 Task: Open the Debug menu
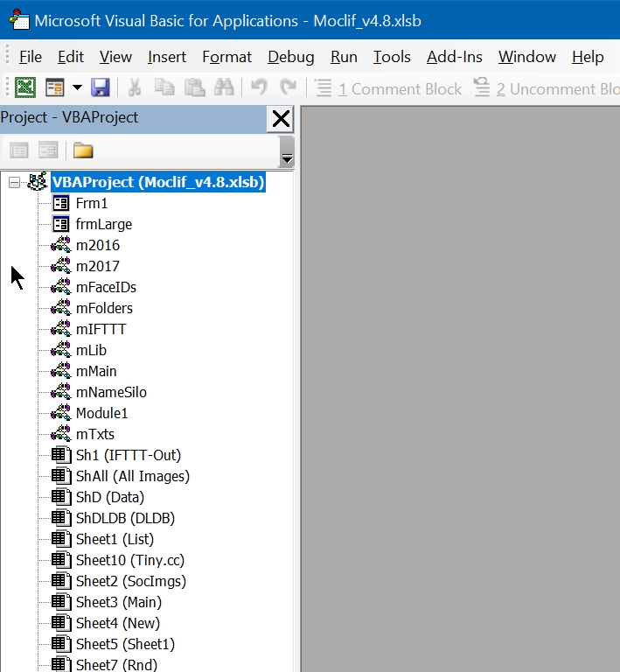[x=290, y=57]
